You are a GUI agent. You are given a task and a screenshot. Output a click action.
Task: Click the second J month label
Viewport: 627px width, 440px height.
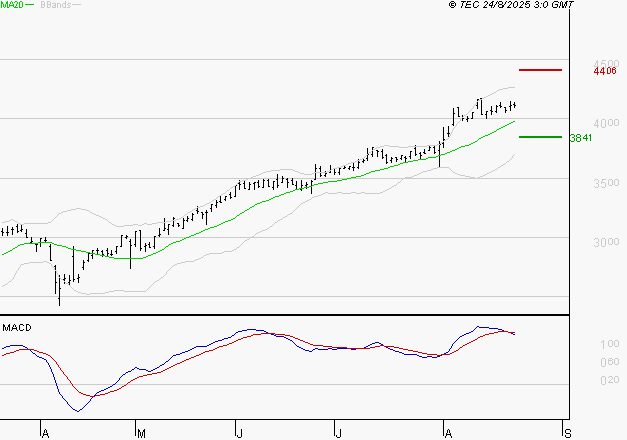(338, 434)
